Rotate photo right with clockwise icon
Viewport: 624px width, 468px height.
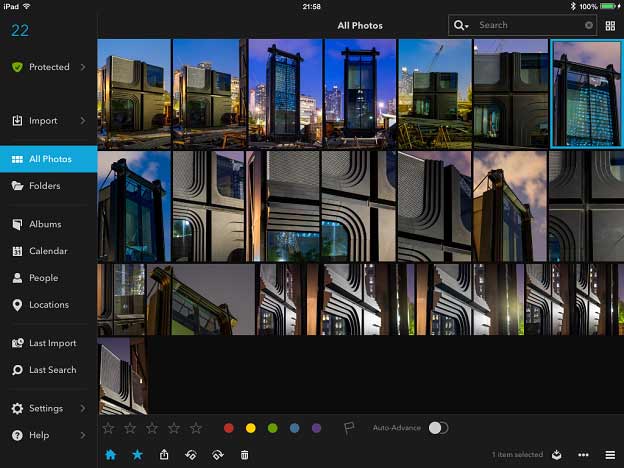pos(218,454)
